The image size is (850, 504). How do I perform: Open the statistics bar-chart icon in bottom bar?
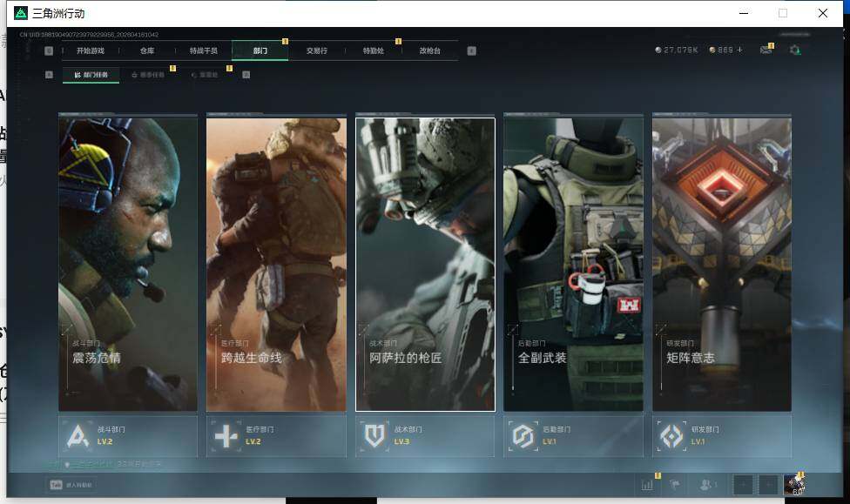tap(647, 485)
